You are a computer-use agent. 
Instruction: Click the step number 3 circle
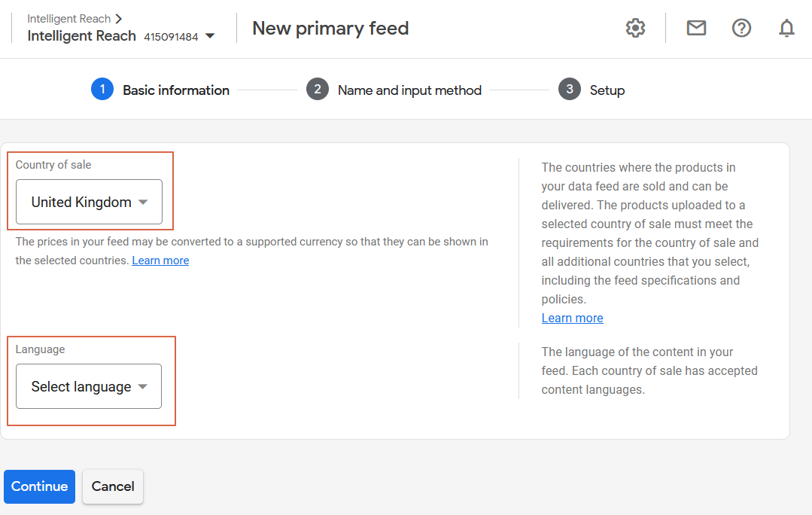(x=570, y=89)
